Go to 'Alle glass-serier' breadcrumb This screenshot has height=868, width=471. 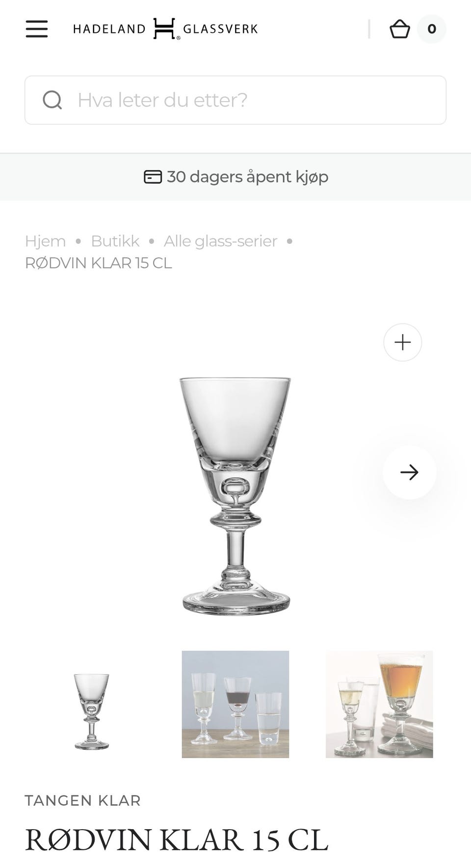220,241
